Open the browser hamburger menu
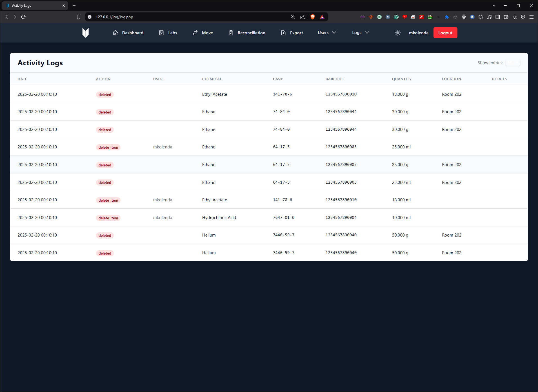 [x=532, y=17]
